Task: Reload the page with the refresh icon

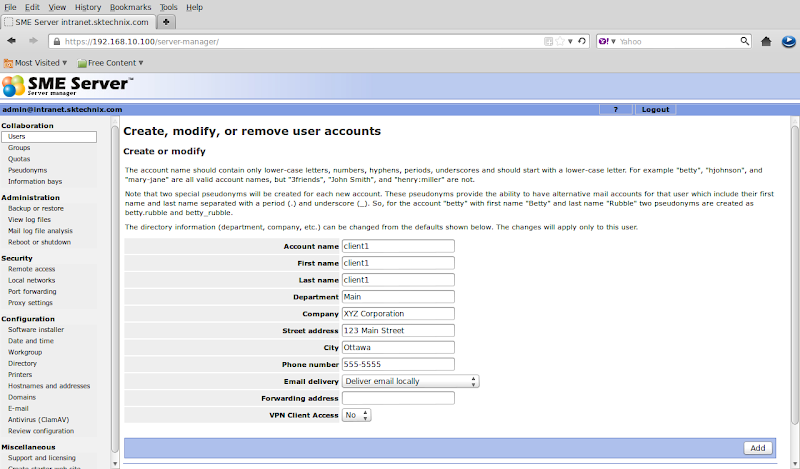Action: click(x=582, y=41)
